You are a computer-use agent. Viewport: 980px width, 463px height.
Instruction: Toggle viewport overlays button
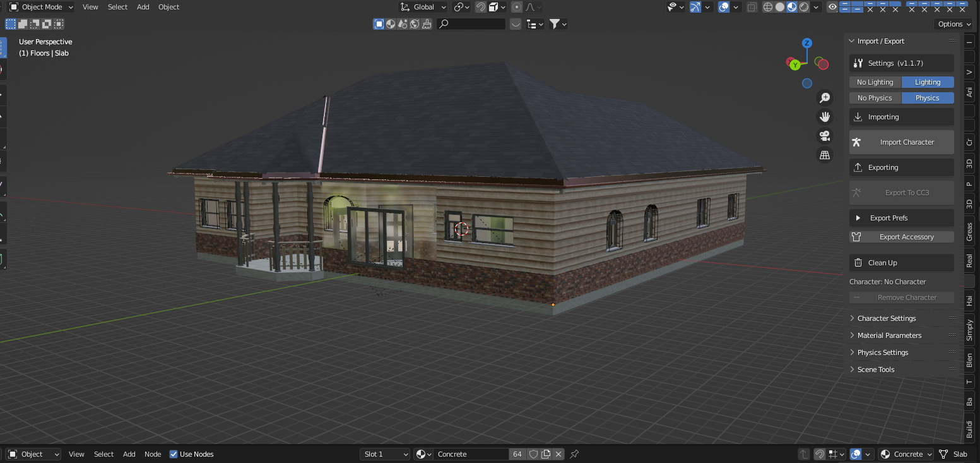pyautogui.click(x=724, y=7)
